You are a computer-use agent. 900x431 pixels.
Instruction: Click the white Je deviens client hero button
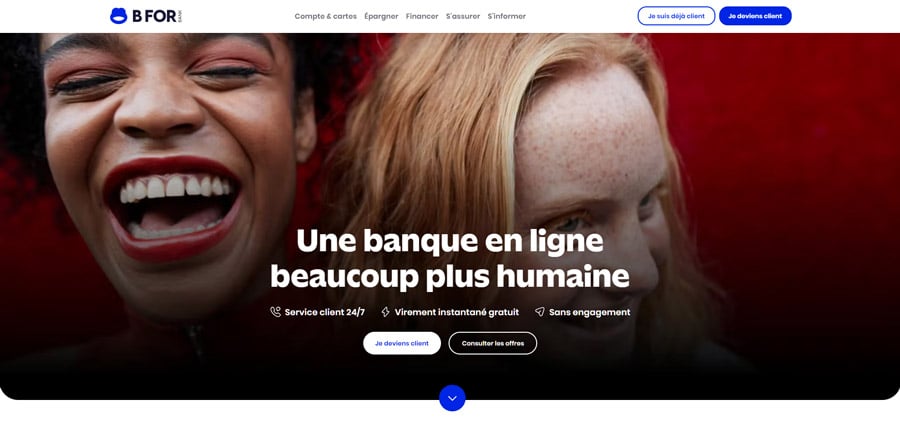tap(402, 343)
